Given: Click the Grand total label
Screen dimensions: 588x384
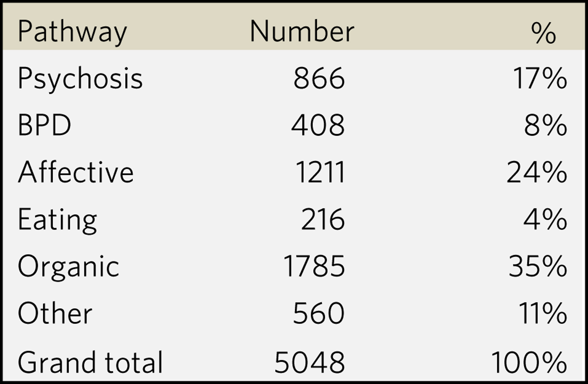Looking at the screenshot, I should click(x=90, y=362).
